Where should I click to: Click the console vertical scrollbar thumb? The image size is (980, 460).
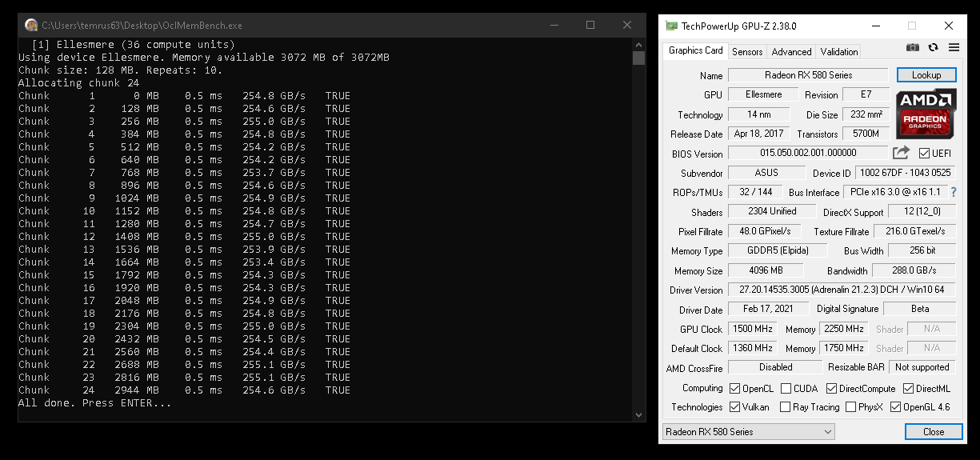click(x=638, y=58)
